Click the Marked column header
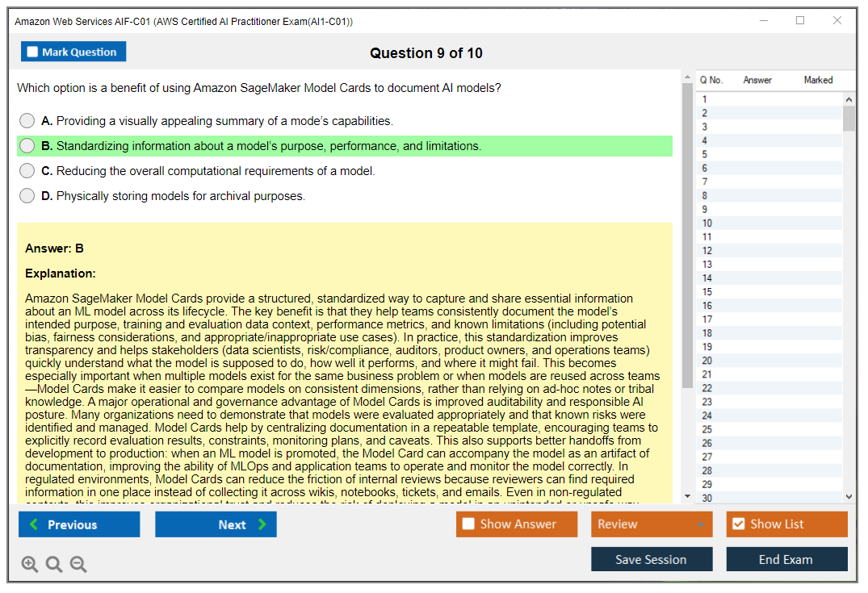The height and width of the screenshot is (593, 868). coord(818,80)
